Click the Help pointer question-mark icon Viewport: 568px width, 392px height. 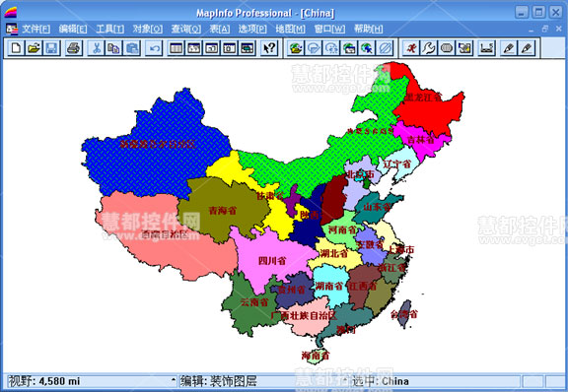click(x=269, y=48)
